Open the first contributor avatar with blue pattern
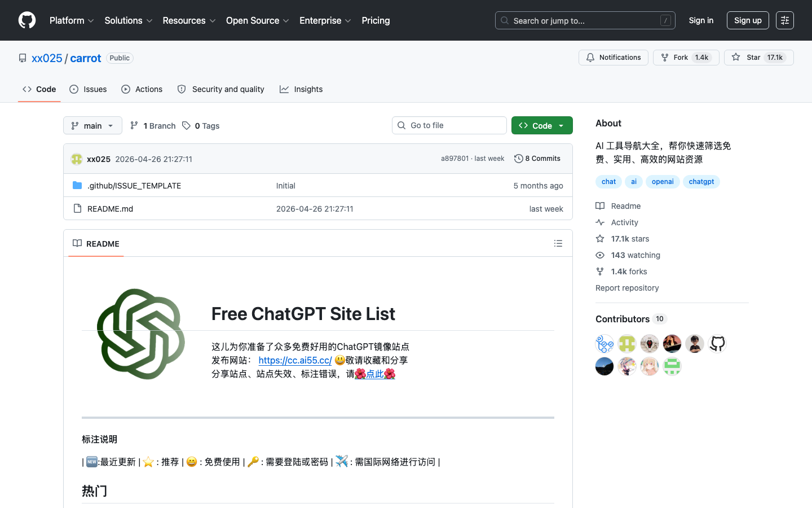 [x=604, y=344]
